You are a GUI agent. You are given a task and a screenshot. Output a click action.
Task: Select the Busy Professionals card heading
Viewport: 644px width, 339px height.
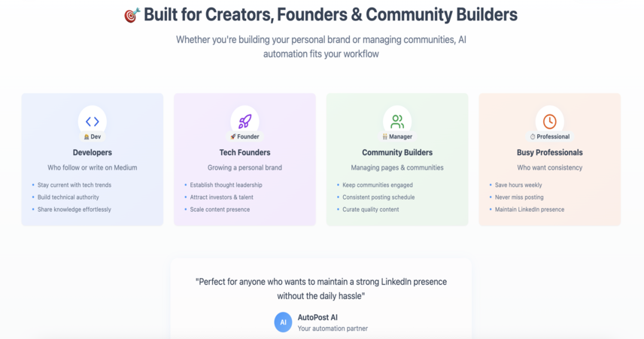549,153
